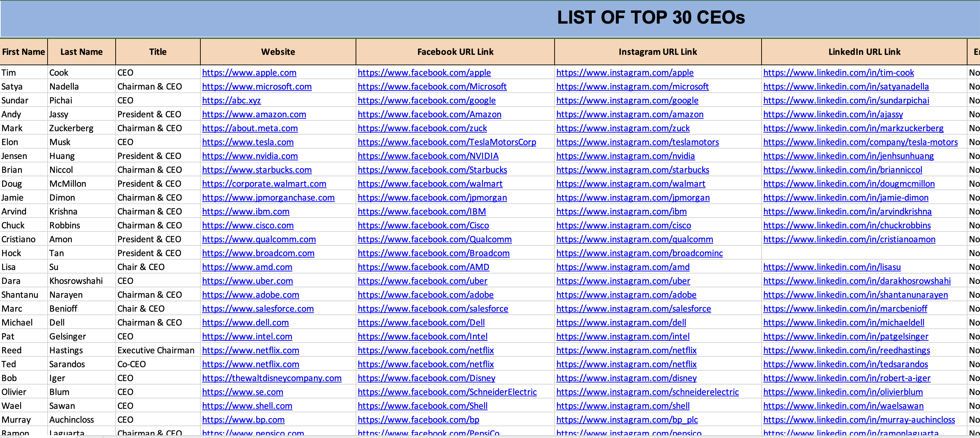Select the cell containing Michael

click(24, 322)
